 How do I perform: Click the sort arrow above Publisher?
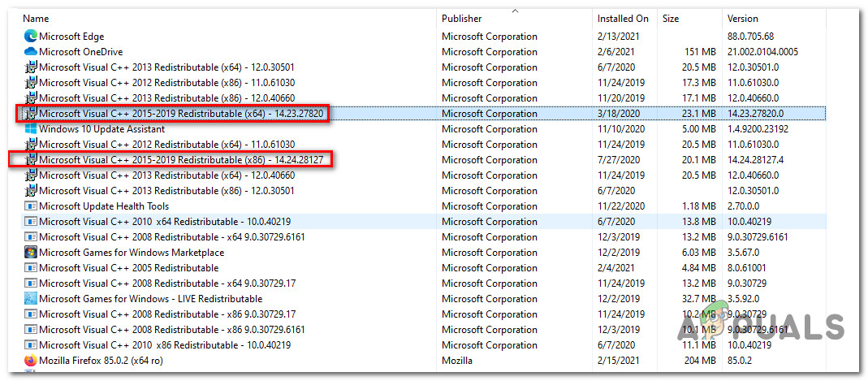515,11
